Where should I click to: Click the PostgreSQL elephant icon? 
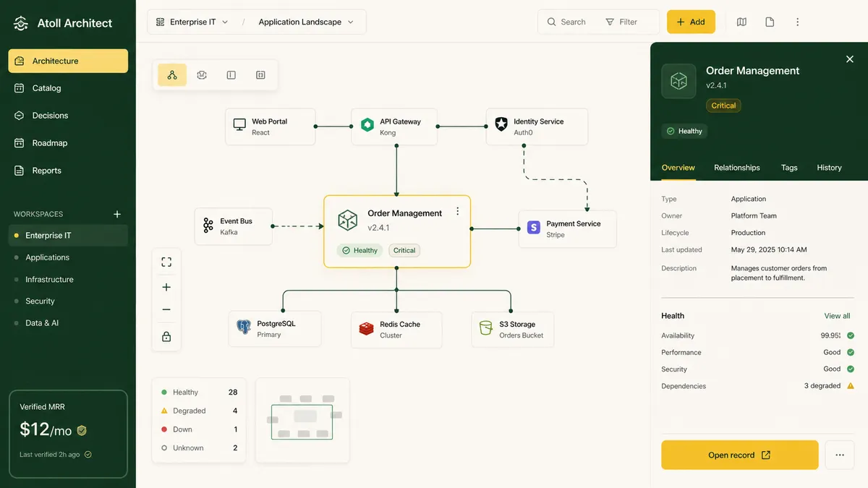244,327
